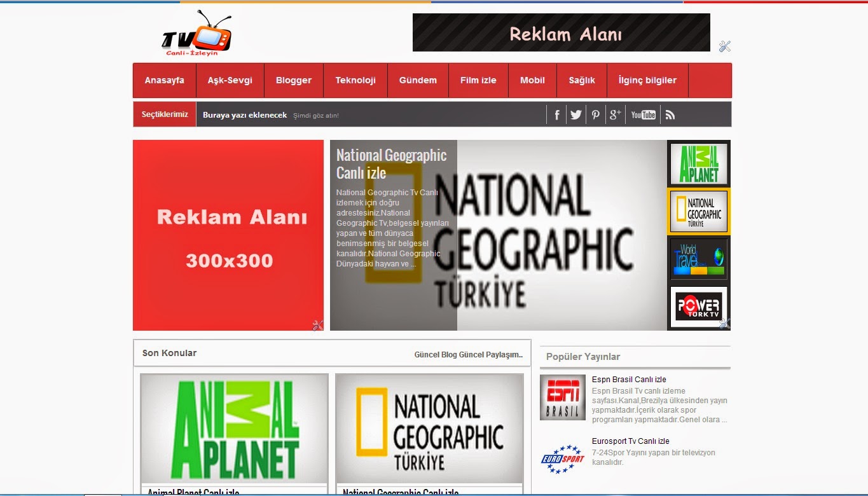Open 'National Geographic Canlı izle' slider title
Viewport: 868px width, 496px height.
coord(392,163)
